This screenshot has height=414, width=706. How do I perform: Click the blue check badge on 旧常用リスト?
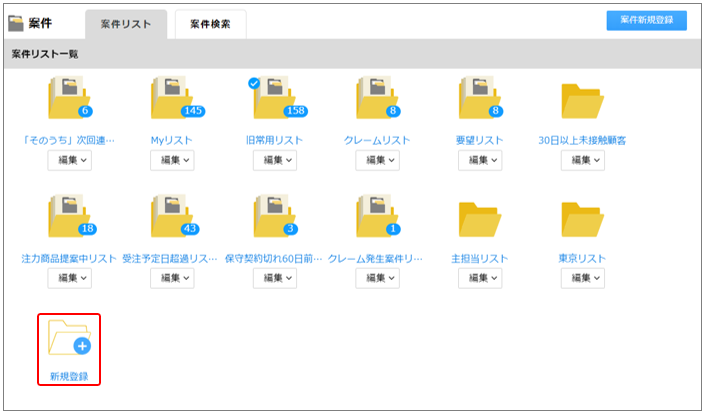pos(254,83)
